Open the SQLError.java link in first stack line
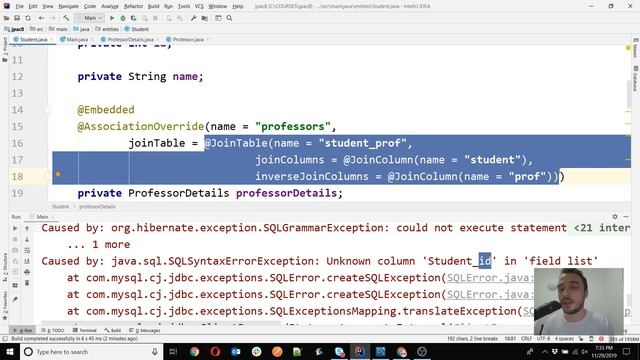This screenshot has height=360, width=640. coord(490,278)
